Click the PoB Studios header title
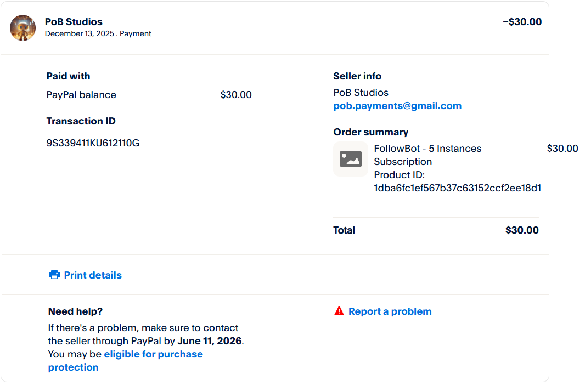 pyautogui.click(x=74, y=22)
